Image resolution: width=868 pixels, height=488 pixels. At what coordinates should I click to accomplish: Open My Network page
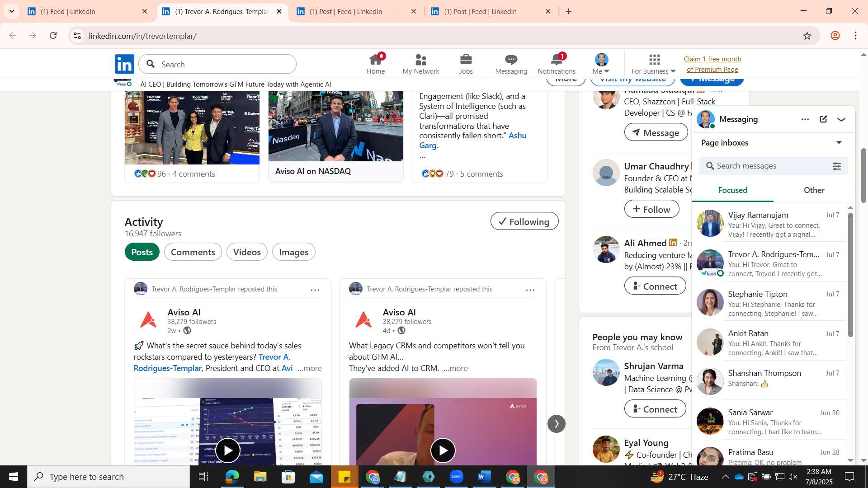[420, 64]
